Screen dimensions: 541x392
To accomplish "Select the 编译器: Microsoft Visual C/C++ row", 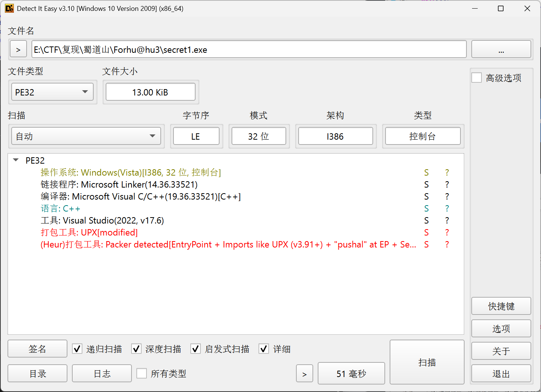I will pyautogui.click(x=236, y=196).
